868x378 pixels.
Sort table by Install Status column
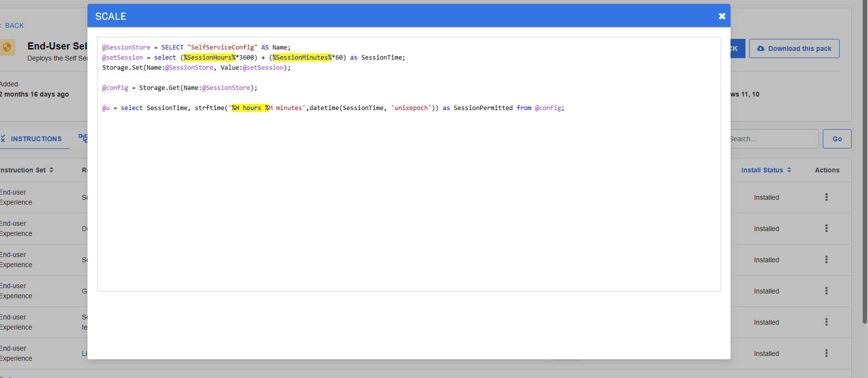(766, 170)
